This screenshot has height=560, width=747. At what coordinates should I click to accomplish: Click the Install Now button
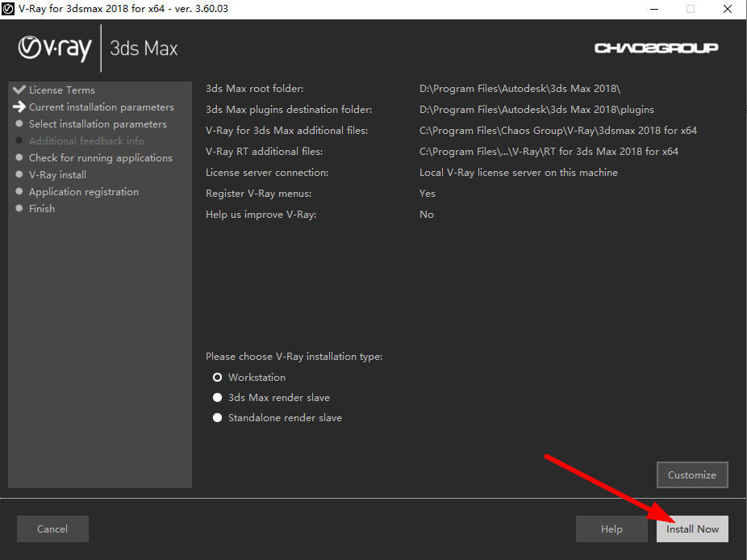click(x=692, y=529)
